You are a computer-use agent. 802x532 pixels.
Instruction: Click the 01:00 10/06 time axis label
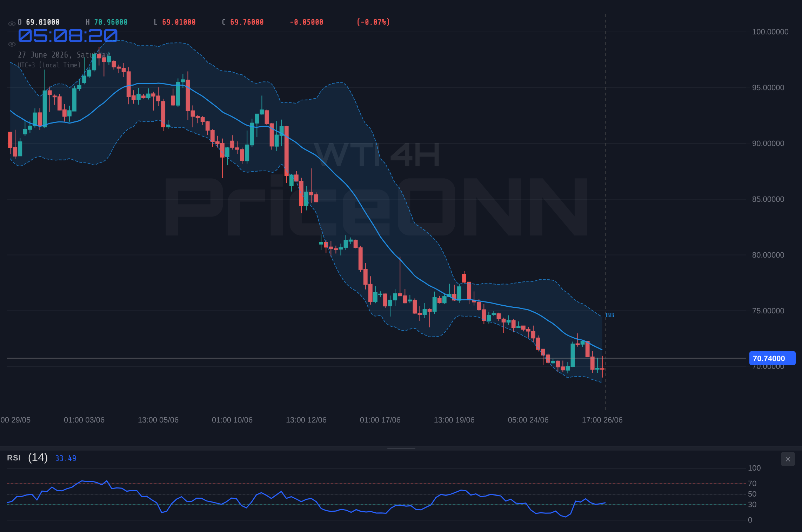[x=232, y=420]
